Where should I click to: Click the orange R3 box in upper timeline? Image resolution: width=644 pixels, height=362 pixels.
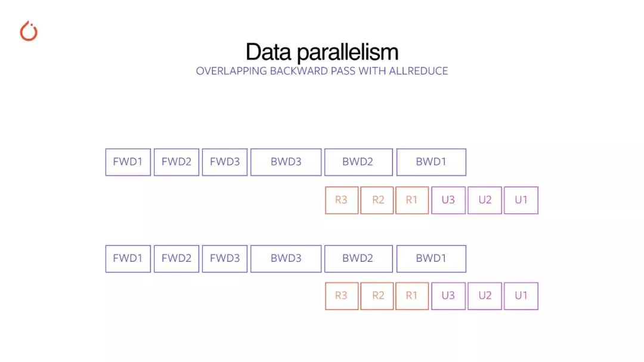coord(342,200)
